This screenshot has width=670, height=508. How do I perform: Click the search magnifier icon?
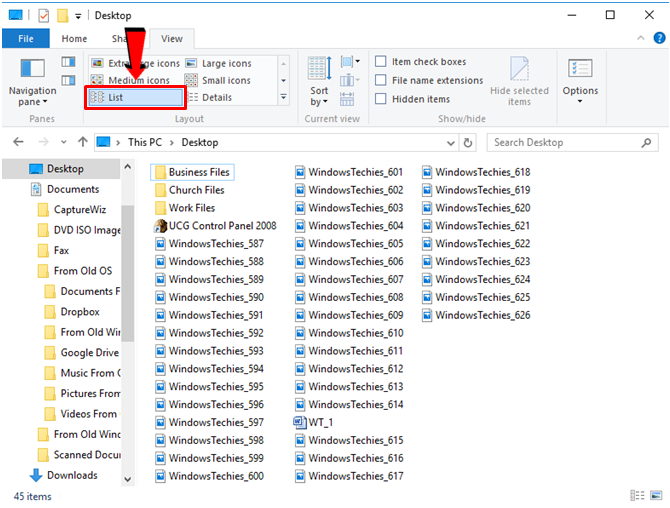point(646,143)
